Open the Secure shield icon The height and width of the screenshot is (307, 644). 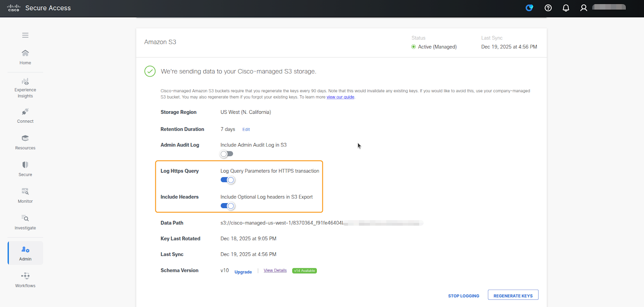click(x=25, y=165)
